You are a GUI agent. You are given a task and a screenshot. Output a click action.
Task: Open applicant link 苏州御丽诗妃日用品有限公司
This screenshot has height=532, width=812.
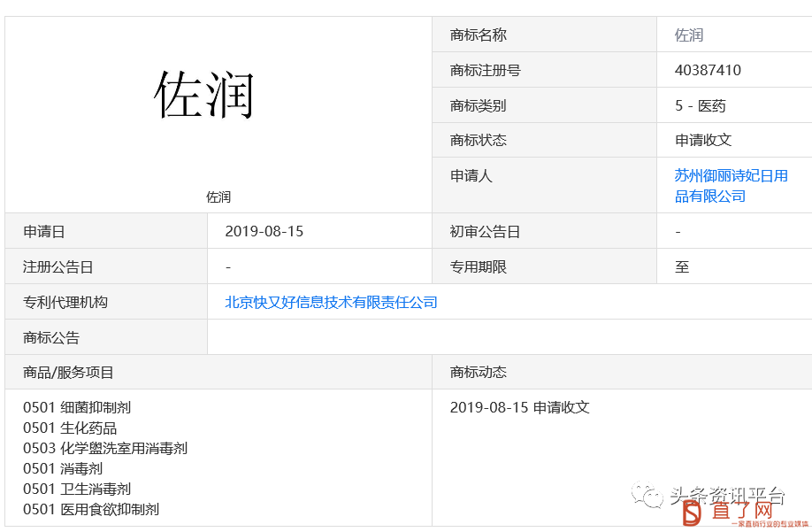[731, 186]
